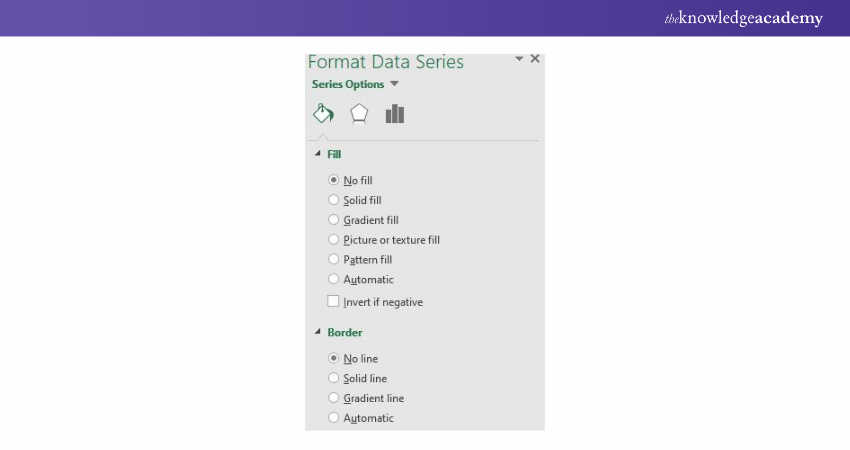Set fill to Automatic
Screen dimensions: 850x450
[334, 280]
